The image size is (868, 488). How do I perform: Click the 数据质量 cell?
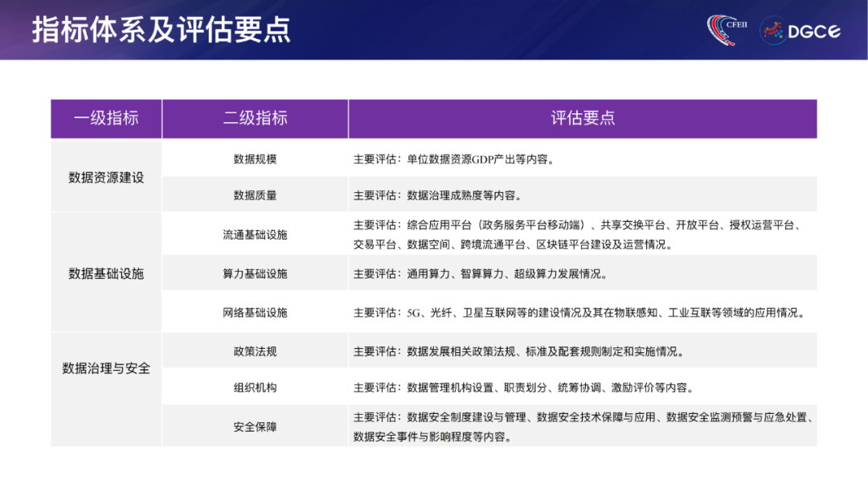tap(256, 195)
